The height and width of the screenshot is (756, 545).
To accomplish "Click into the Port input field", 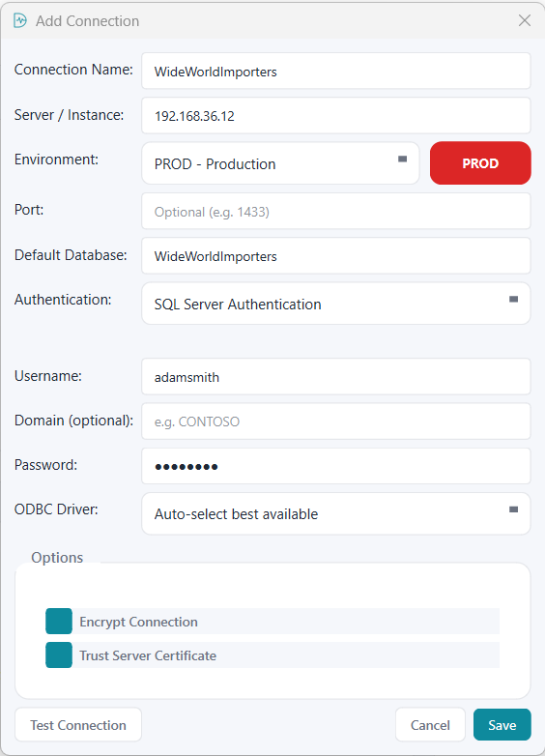I will point(336,211).
